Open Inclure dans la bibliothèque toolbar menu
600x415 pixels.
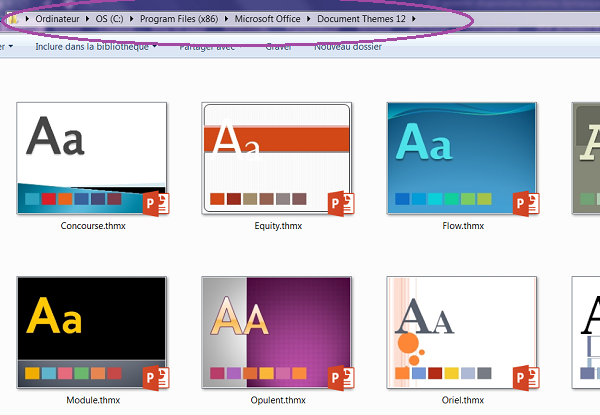96,47
